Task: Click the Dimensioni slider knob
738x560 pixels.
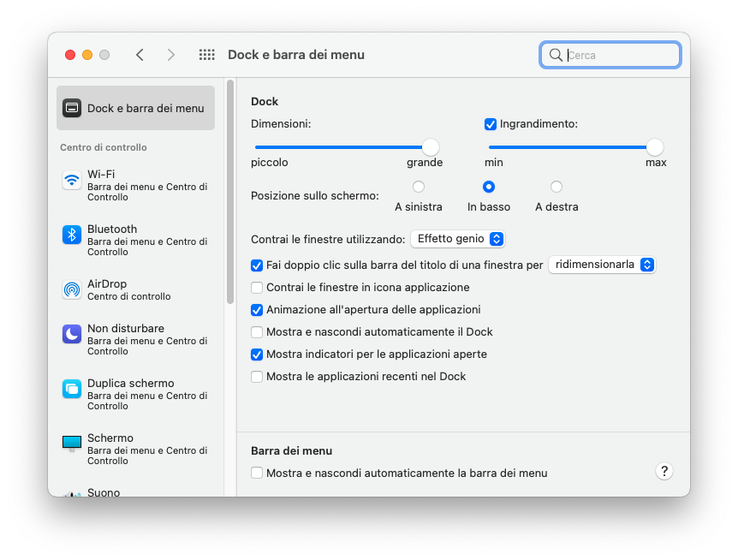Action: (430, 147)
